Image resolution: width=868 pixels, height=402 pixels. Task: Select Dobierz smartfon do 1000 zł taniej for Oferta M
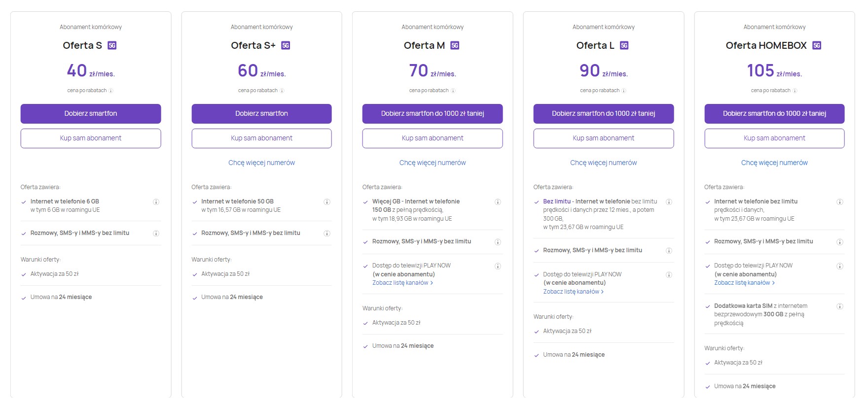(x=433, y=114)
